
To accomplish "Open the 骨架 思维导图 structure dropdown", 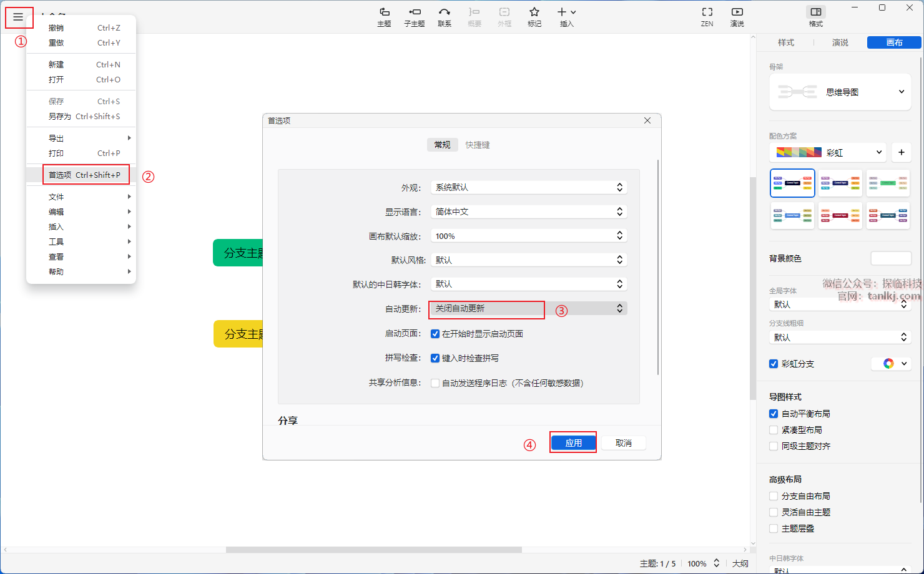I will [840, 92].
